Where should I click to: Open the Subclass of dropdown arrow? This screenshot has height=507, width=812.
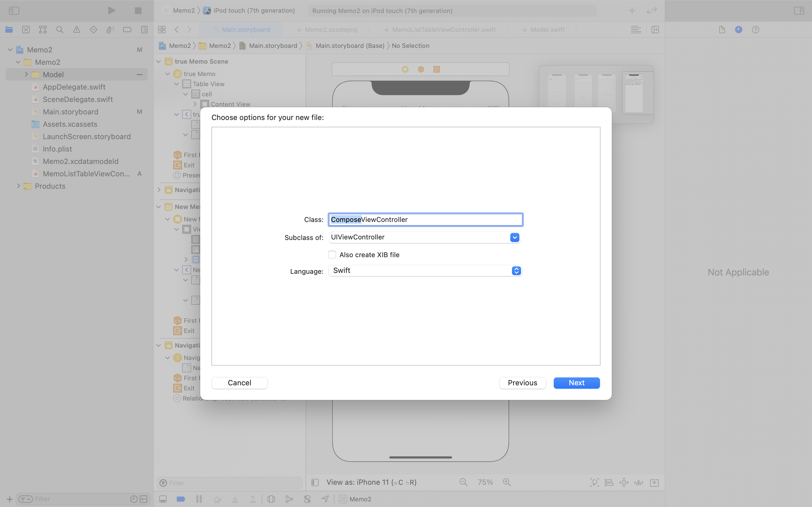[x=514, y=237]
